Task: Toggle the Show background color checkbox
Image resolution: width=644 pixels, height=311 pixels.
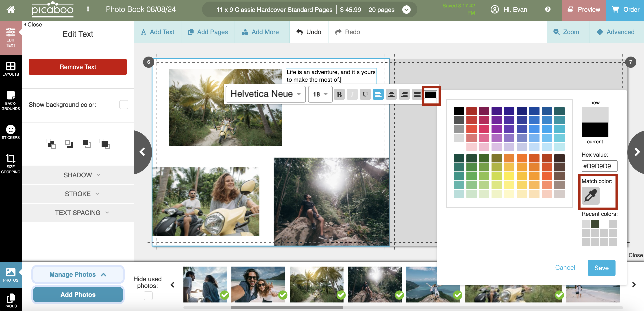Action: click(124, 105)
